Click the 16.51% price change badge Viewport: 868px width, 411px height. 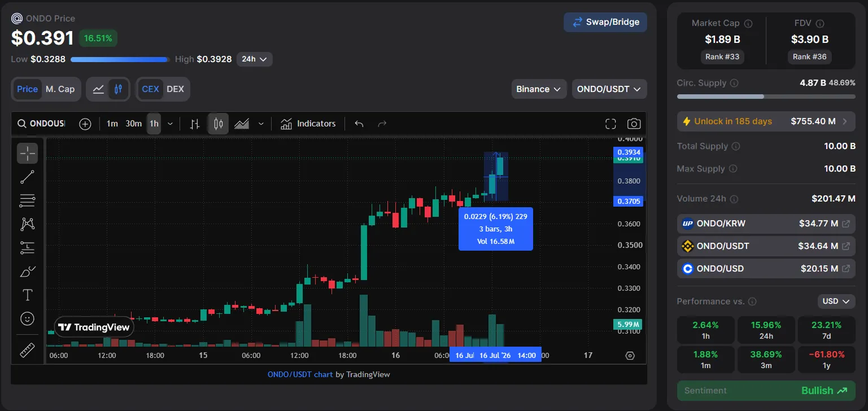pyautogui.click(x=98, y=38)
